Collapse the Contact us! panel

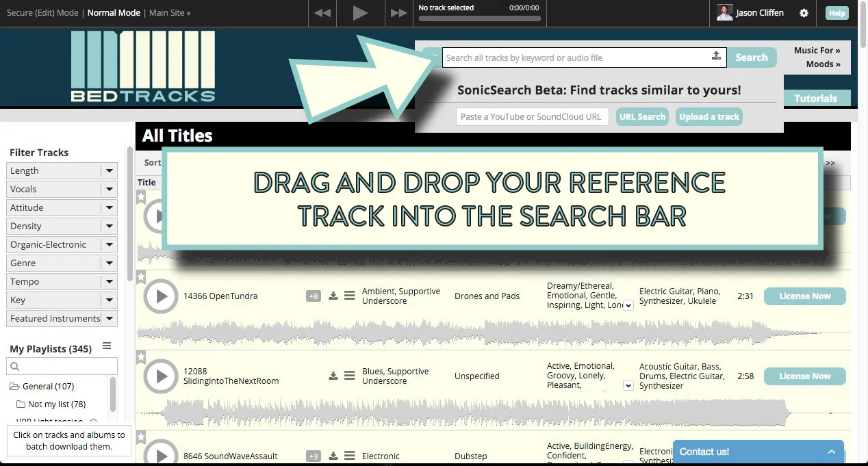point(832,452)
